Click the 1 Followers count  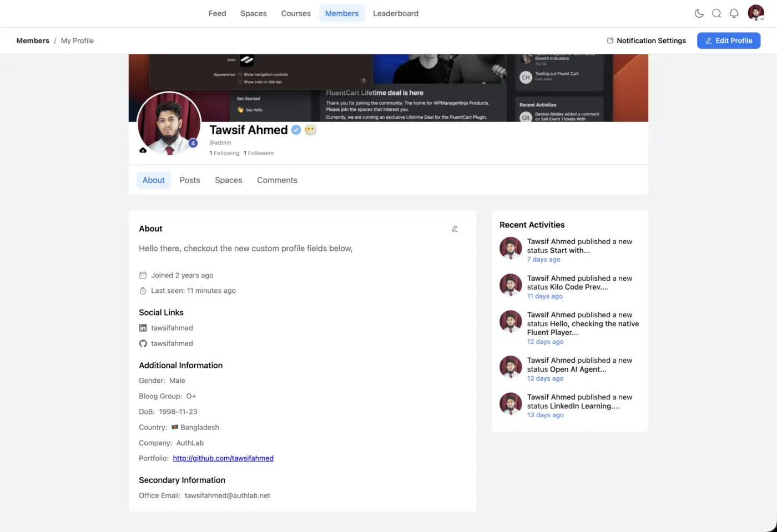259,153
